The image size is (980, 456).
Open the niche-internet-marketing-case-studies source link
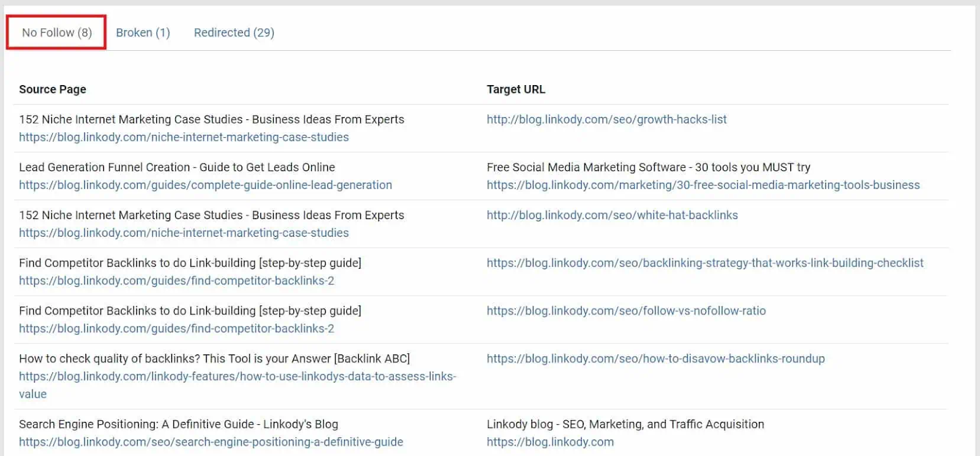point(184,137)
